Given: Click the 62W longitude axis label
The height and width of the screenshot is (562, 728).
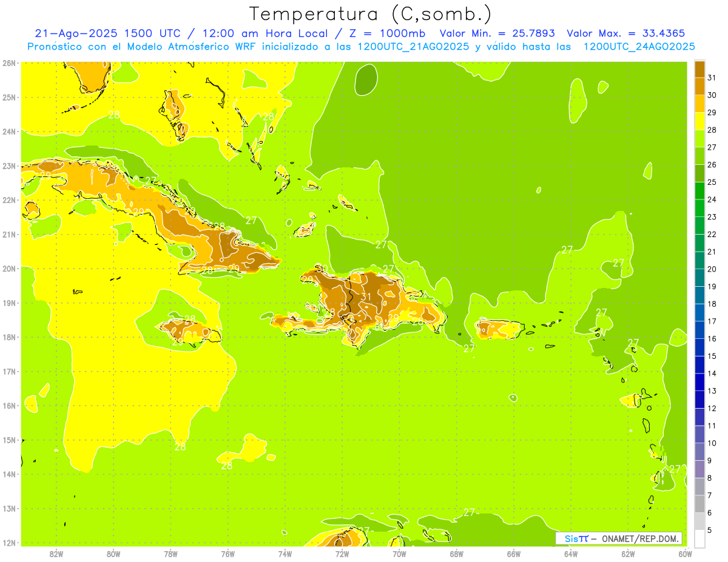Looking at the screenshot, I should coord(628,554).
